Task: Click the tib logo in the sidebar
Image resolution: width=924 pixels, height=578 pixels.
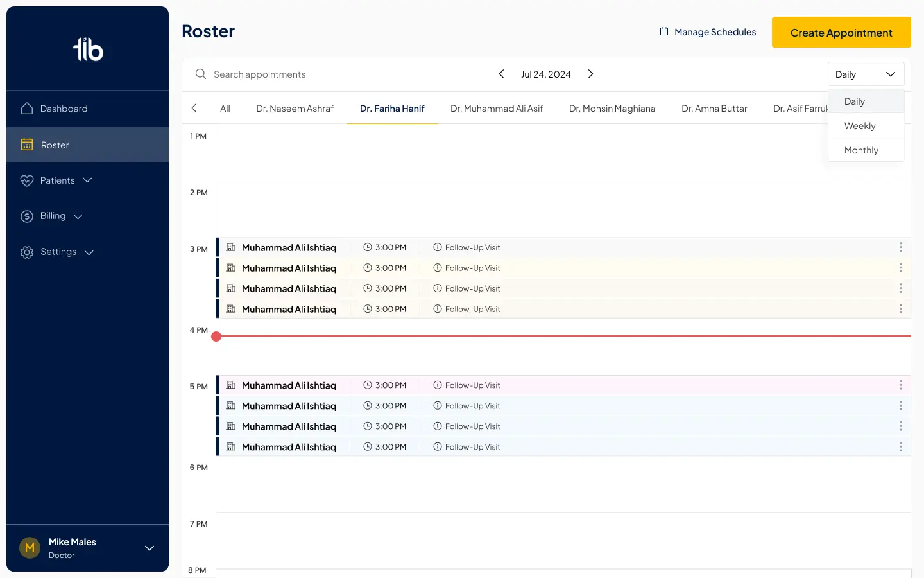Action: tap(88, 49)
